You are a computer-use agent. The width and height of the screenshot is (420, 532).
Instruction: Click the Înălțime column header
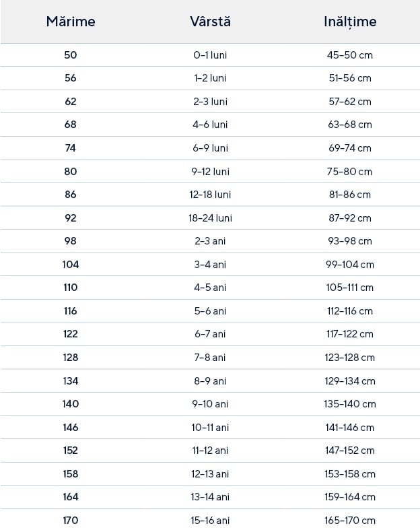click(x=349, y=22)
